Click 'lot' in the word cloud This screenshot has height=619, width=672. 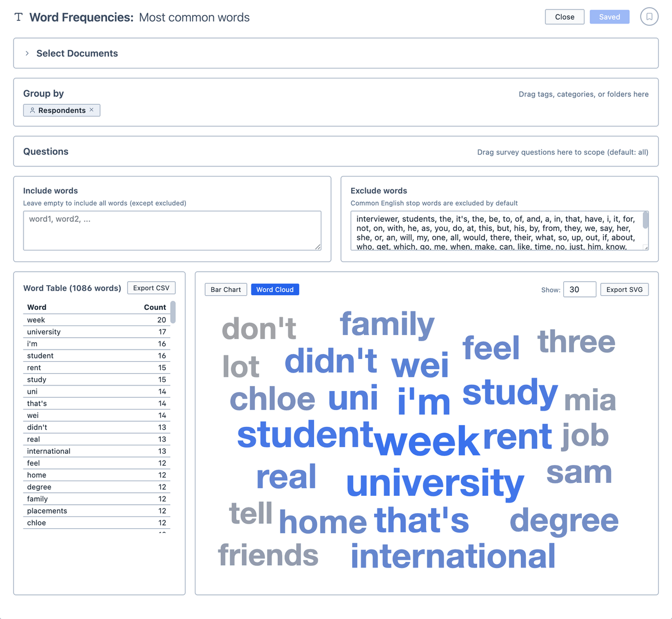click(x=241, y=367)
